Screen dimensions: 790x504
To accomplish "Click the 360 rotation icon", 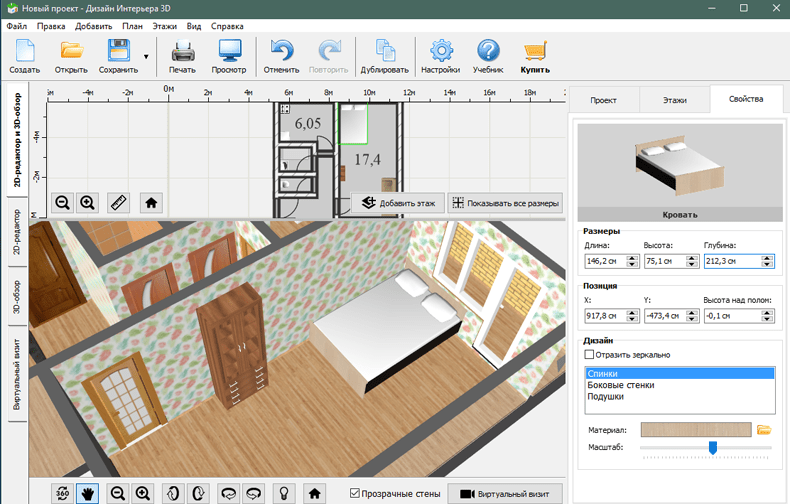I will coord(62,493).
